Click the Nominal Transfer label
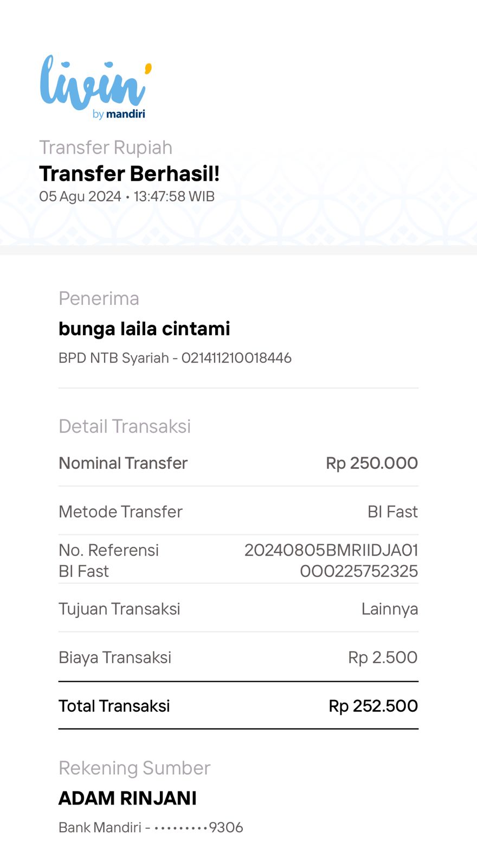477x868 pixels. click(x=123, y=463)
